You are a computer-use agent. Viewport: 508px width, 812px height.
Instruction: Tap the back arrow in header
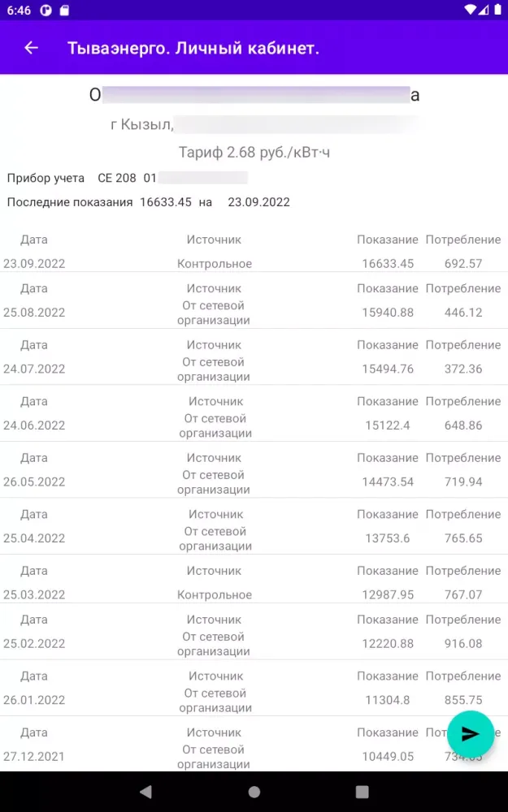coord(31,48)
